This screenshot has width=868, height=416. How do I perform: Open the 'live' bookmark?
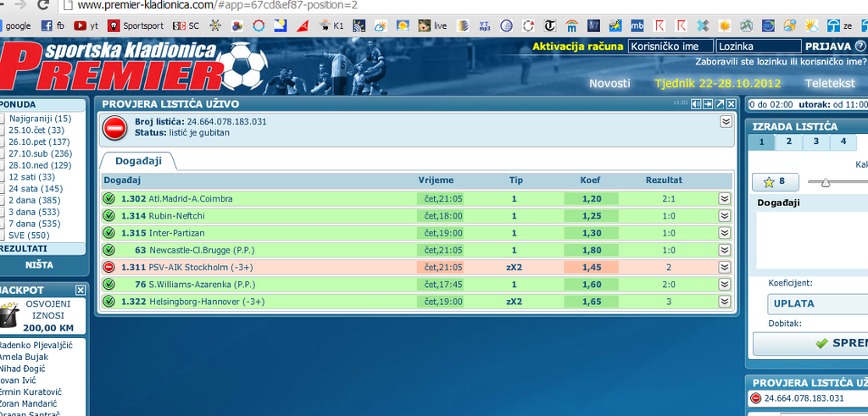[x=432, y=25]
